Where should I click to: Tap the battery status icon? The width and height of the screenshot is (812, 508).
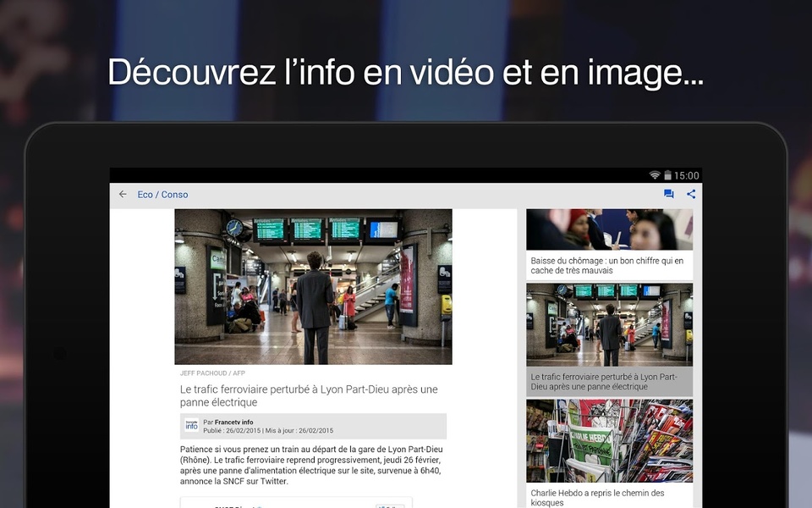pyautogui.click(x=667, y=175)
